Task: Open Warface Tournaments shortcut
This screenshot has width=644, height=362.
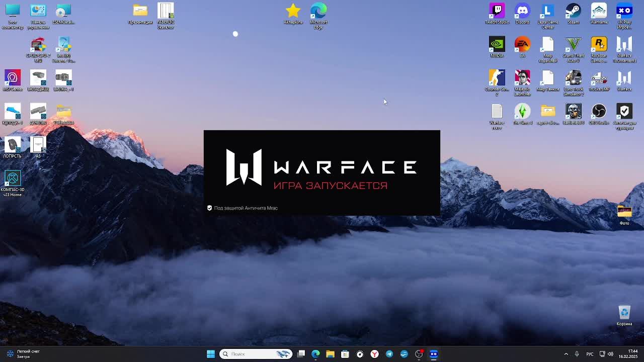Action: (624, 50)
